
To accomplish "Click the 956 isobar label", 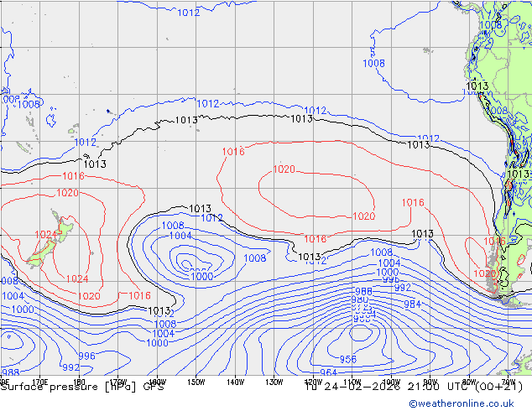I will (348, 360).
